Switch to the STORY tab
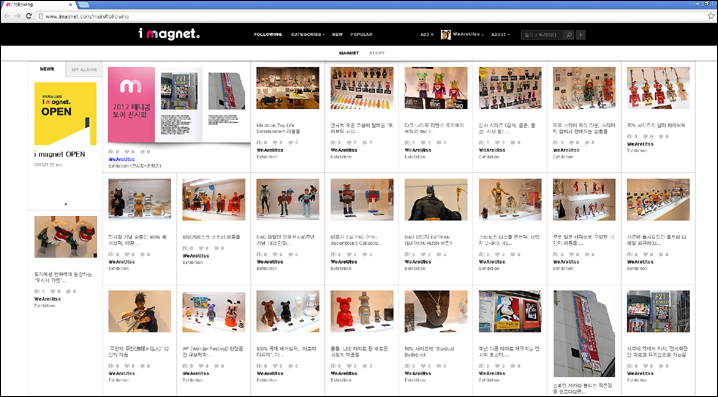 coord(377,53)
